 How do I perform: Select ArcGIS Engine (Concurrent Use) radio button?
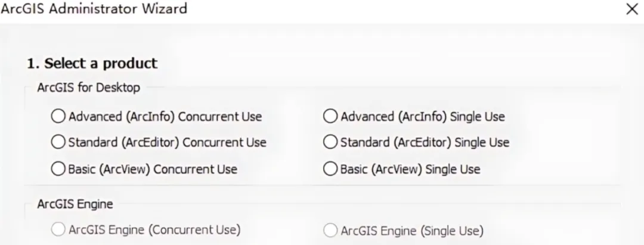58,230
